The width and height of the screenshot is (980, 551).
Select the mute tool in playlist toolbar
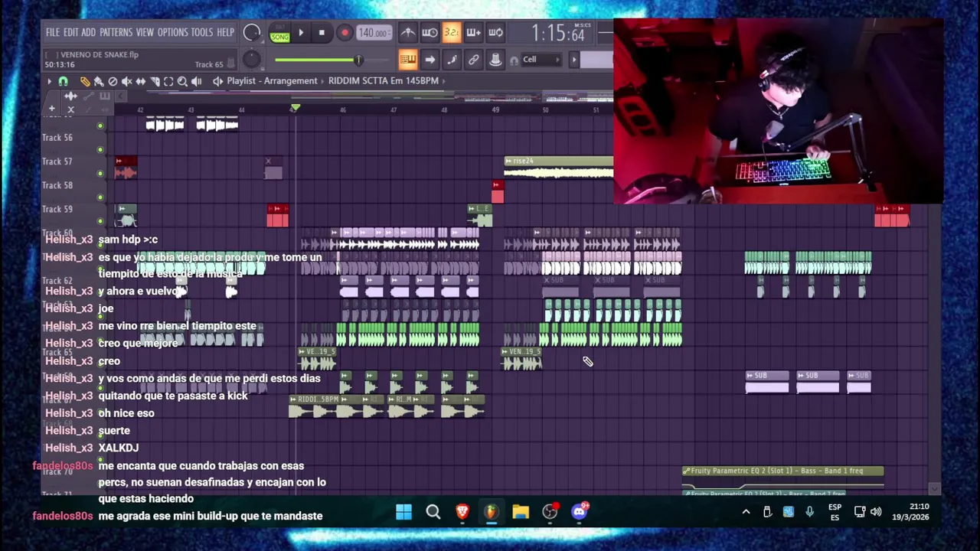pyautogui.click(x=126, y=81)
